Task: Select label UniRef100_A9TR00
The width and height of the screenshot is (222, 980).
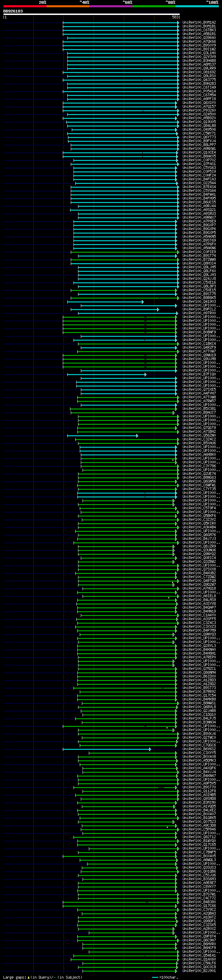Action: point(199,313)
